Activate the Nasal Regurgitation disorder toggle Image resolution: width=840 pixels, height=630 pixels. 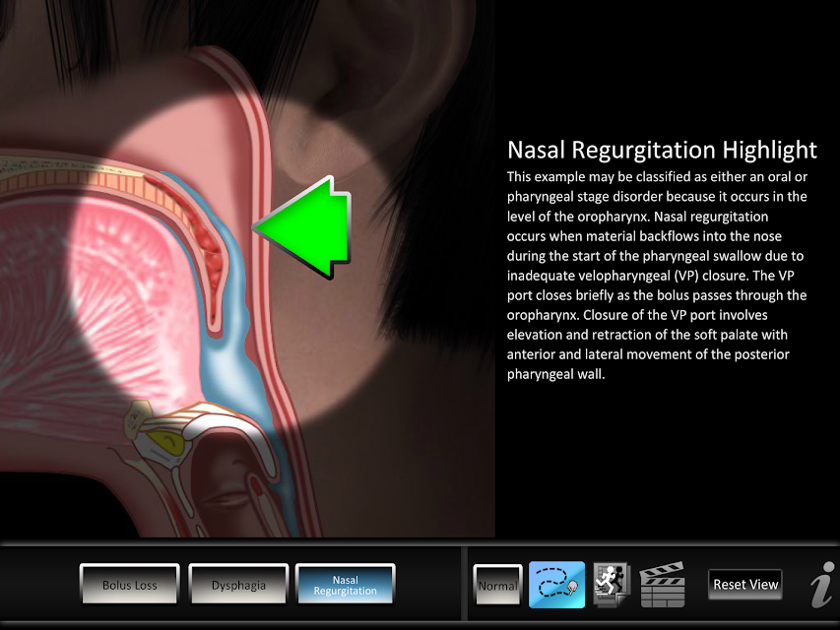click(x=345, y=585)
